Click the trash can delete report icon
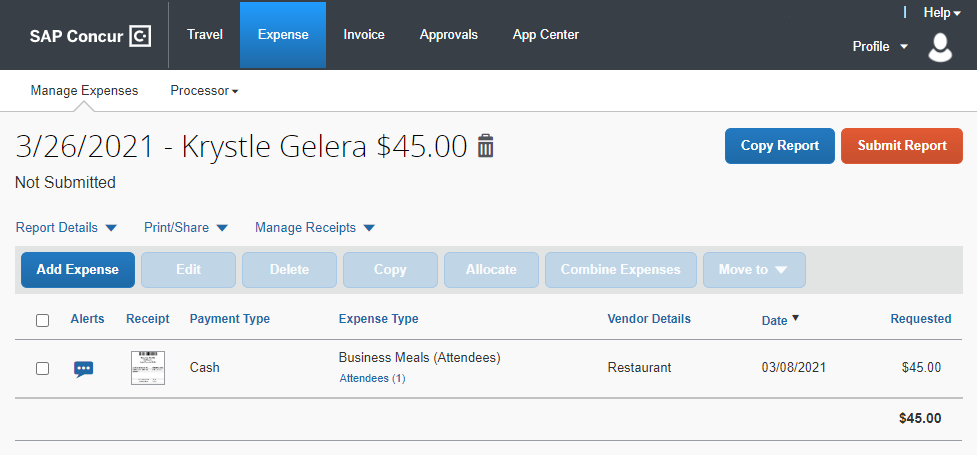 pyautogui.click(x=486, y=146)
